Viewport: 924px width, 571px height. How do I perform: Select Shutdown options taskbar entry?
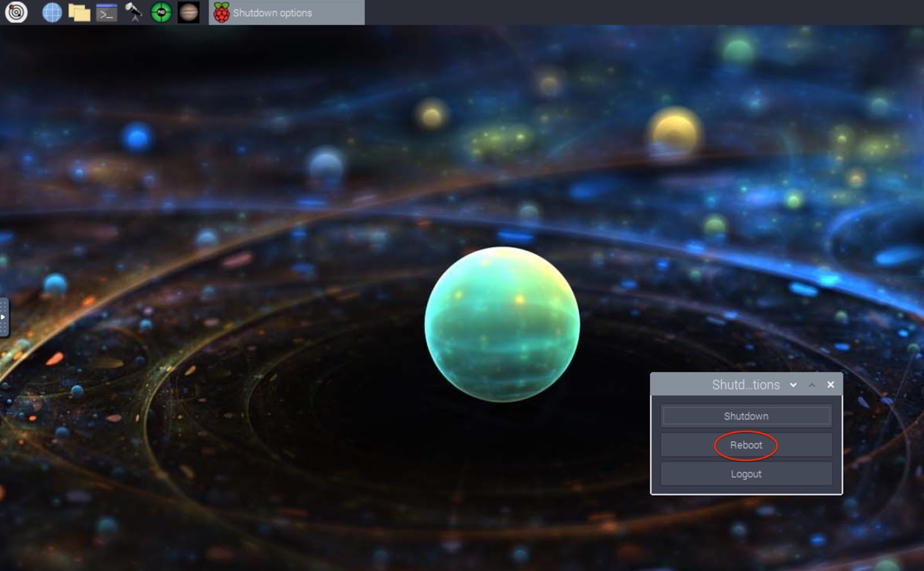(286, 12)
